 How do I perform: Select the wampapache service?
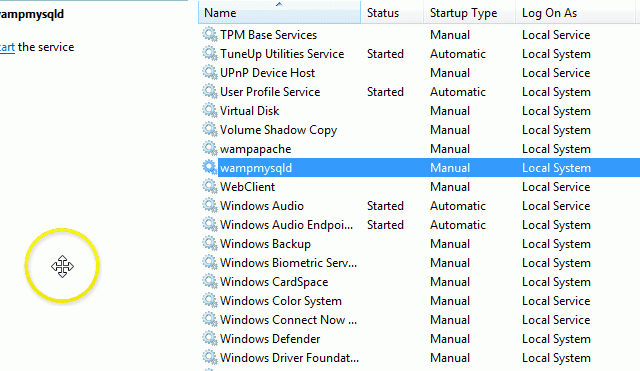click(x=256, y=149)
